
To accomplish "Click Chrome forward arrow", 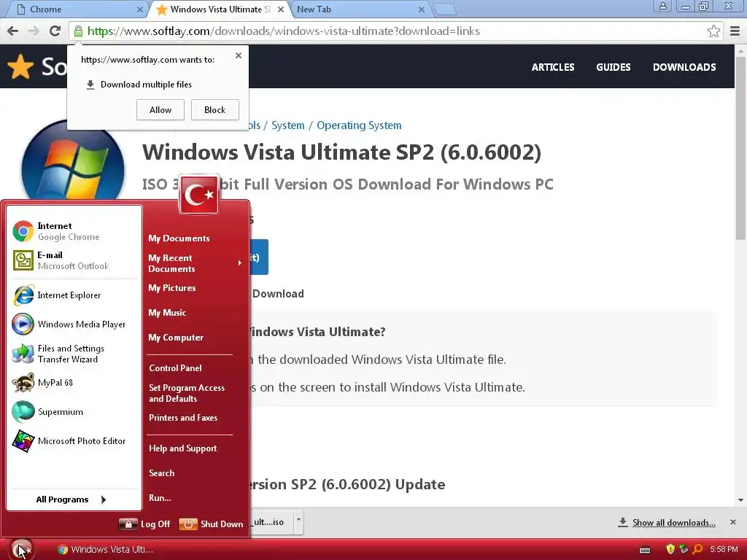I will pyautogui.click(x=34, y=31).
